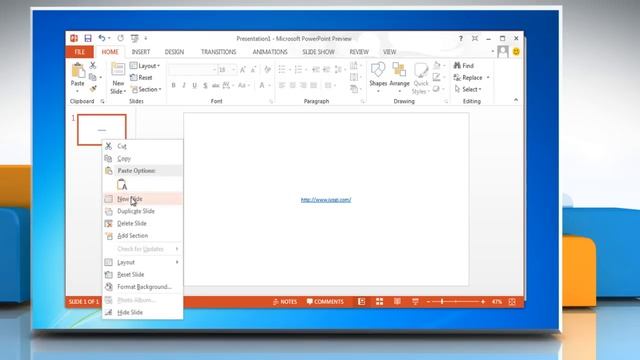Switch to Reading View icon in status bar

397,302
